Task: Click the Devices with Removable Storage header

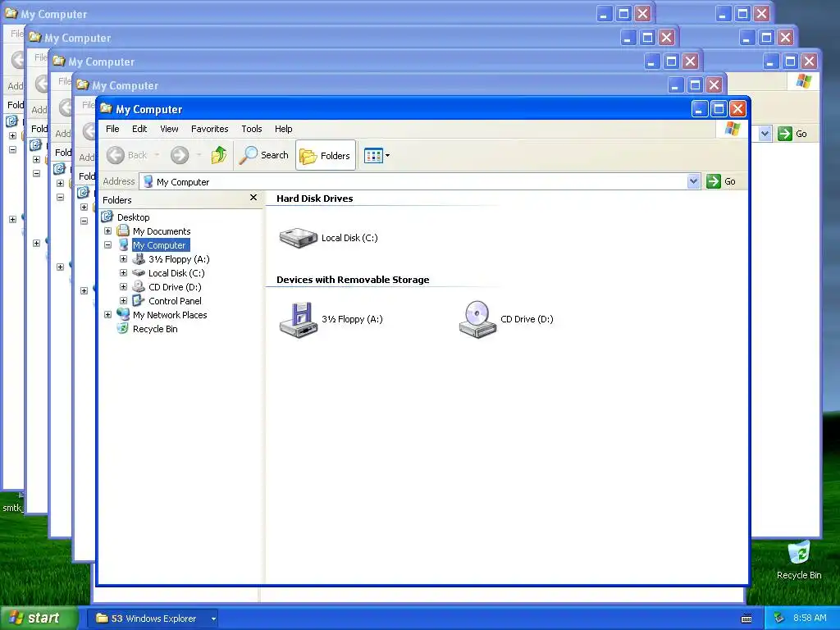Action: 353,280
